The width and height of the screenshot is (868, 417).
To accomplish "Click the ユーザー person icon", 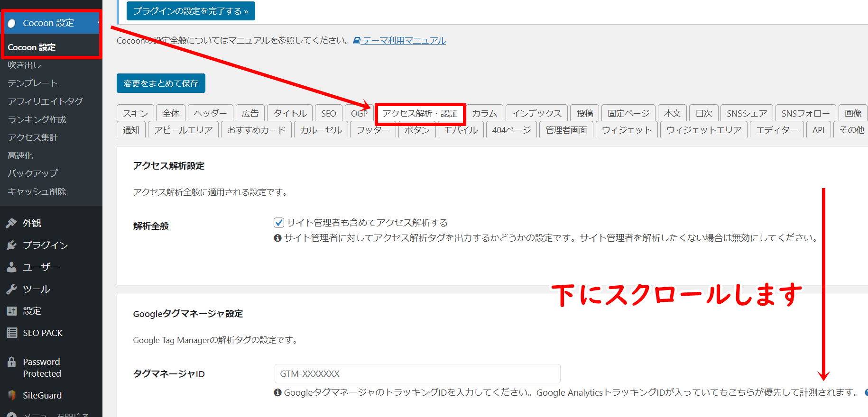I will click(x=12, y=267).
